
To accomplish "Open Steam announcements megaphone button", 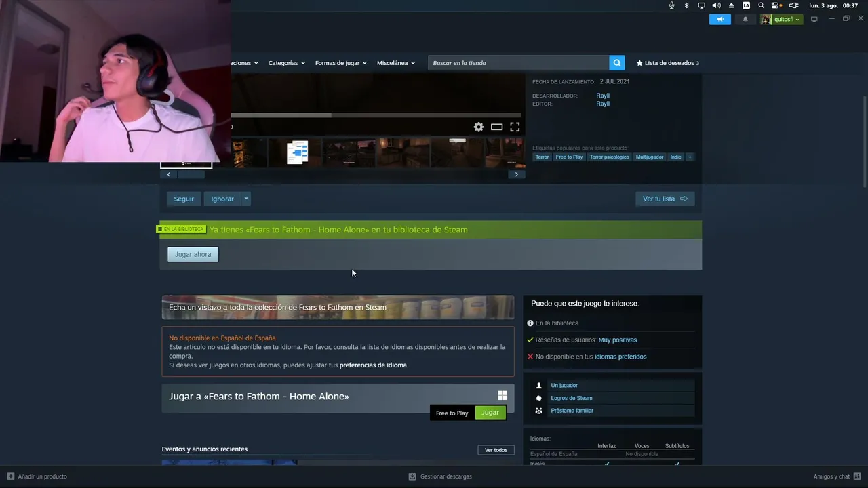I will [720, 19].
